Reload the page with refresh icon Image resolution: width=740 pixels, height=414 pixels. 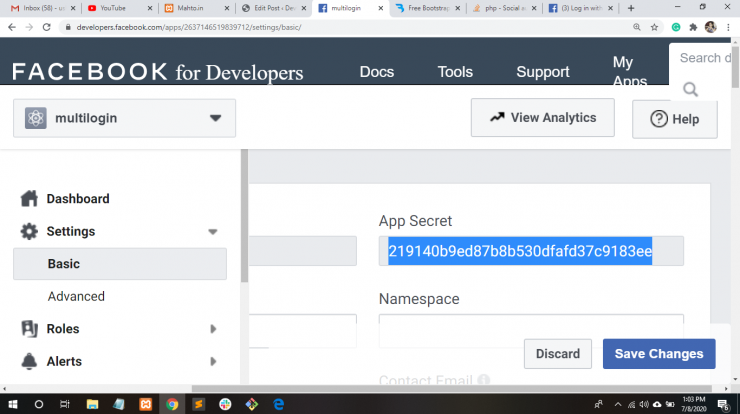point(46,27)
